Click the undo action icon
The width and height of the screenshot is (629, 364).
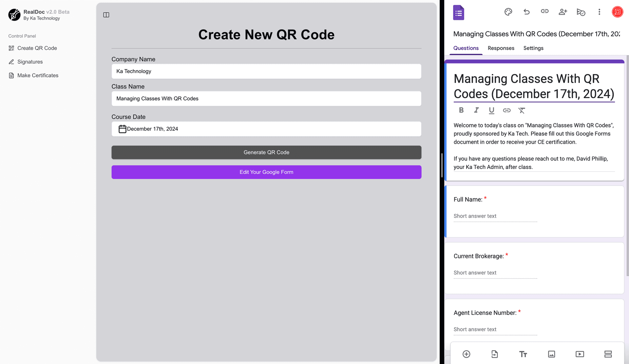(x=527, y=12)
